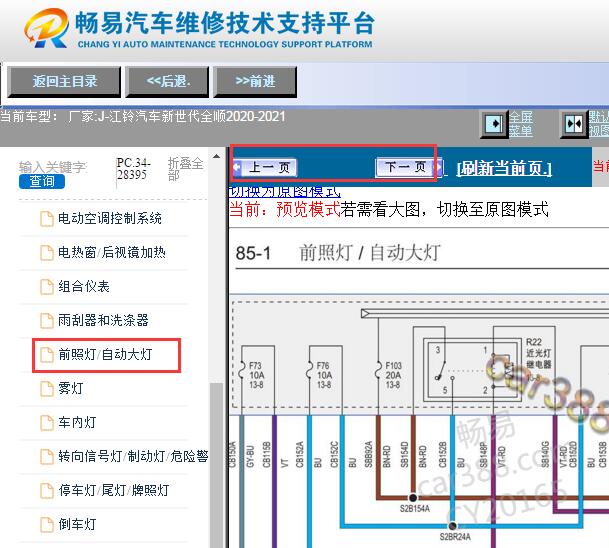Open 转向信号灯/制动灯 item

pos(133,456)
